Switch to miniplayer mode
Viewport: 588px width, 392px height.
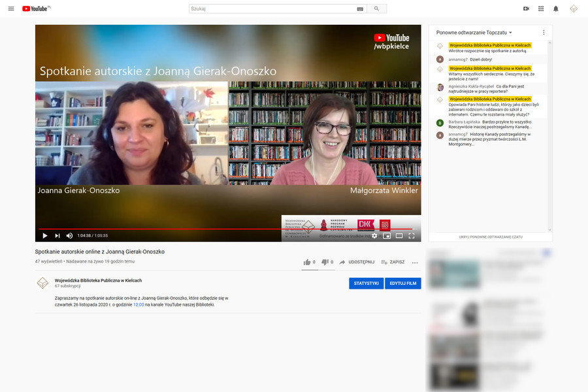(387, 236)
